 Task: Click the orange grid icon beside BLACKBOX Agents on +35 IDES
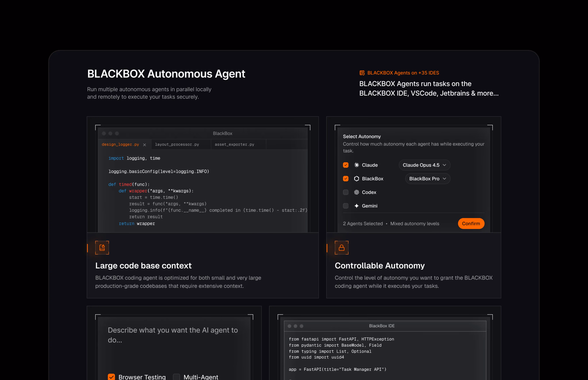point(362,73)
